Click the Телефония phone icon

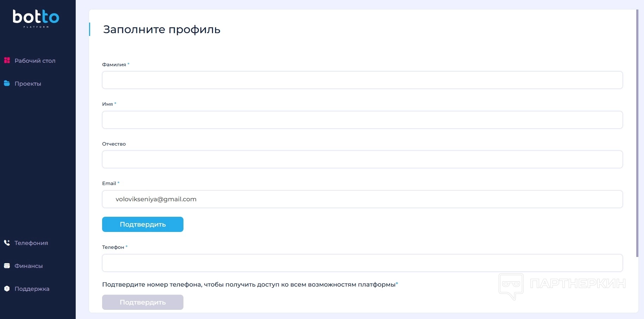[x=7, y=243]
